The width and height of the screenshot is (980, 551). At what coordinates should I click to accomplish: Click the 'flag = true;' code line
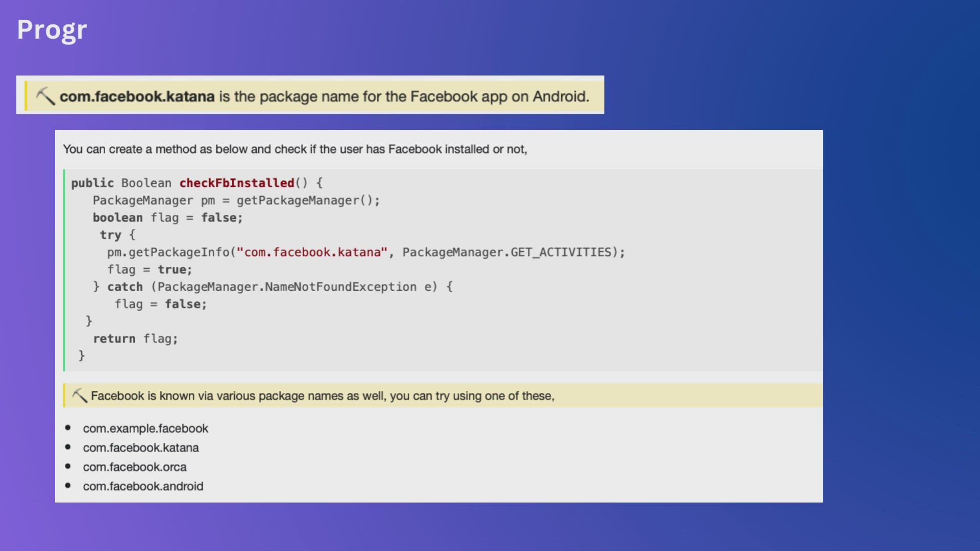[x=150, y=270]
